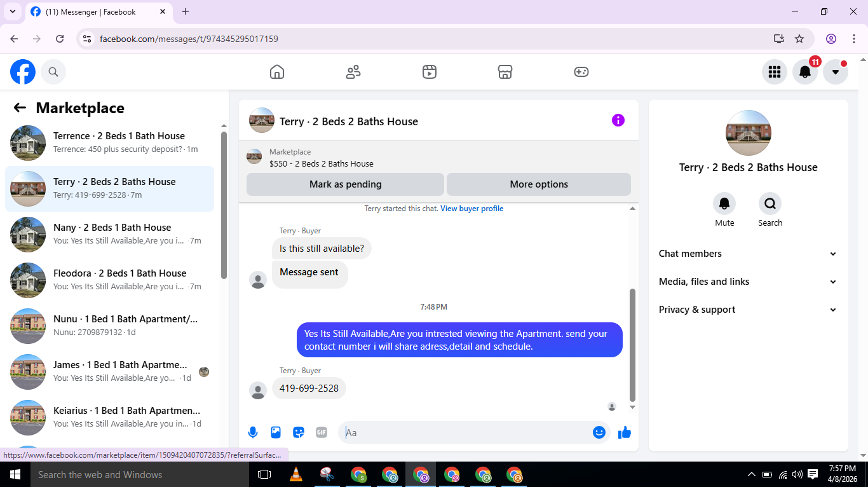Expand Chat members section
Image resolution: width=868 pixels, height=487 pixels.
pyautogui.click(x=748, y=254)
